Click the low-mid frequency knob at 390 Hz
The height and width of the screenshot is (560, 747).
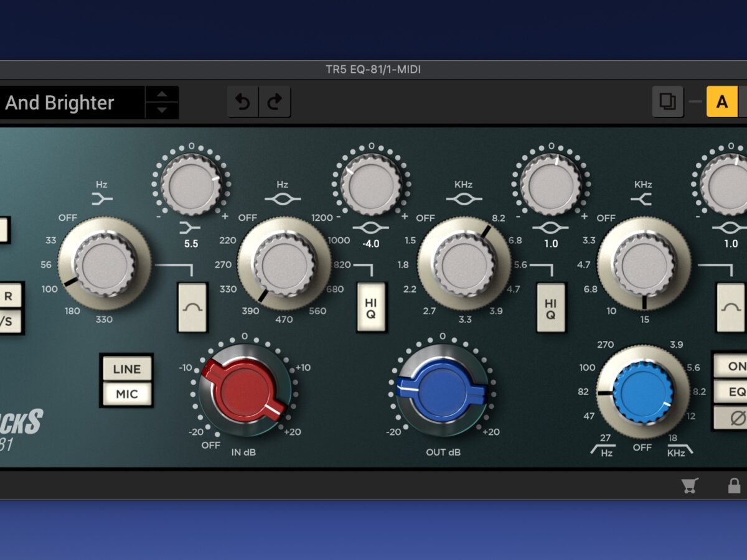pyautogui.click(x=284, y=264)
